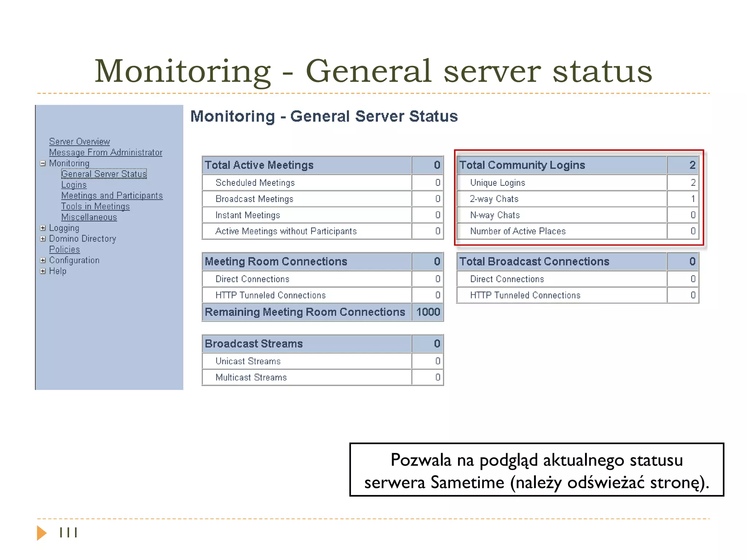The height and width of the screenshot is (560, 747).
Task: Open the Policies link
Action: point(65,249)
